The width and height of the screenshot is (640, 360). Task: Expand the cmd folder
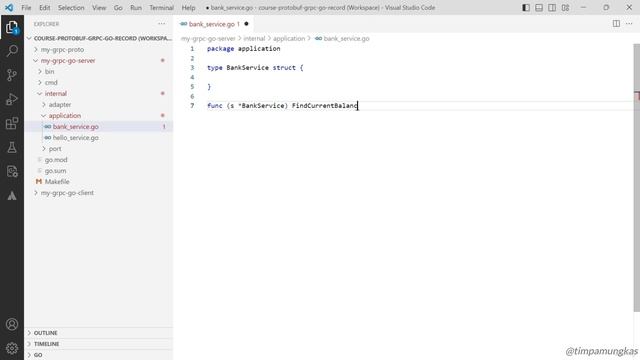tap(99, 82)
